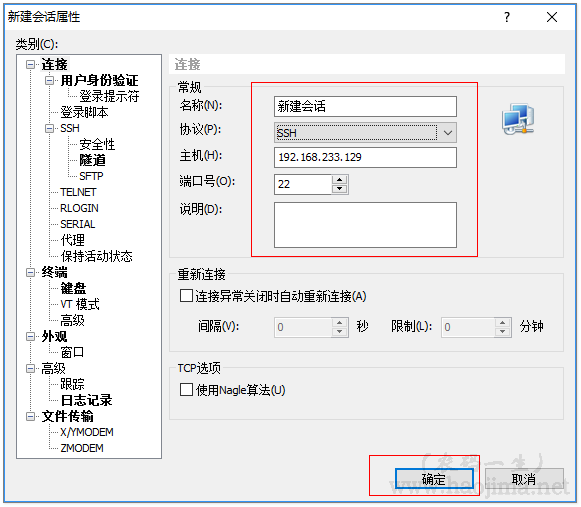Decrease port number with down arrow
This screenshot has height=507, width=581.
click(339, 189)
